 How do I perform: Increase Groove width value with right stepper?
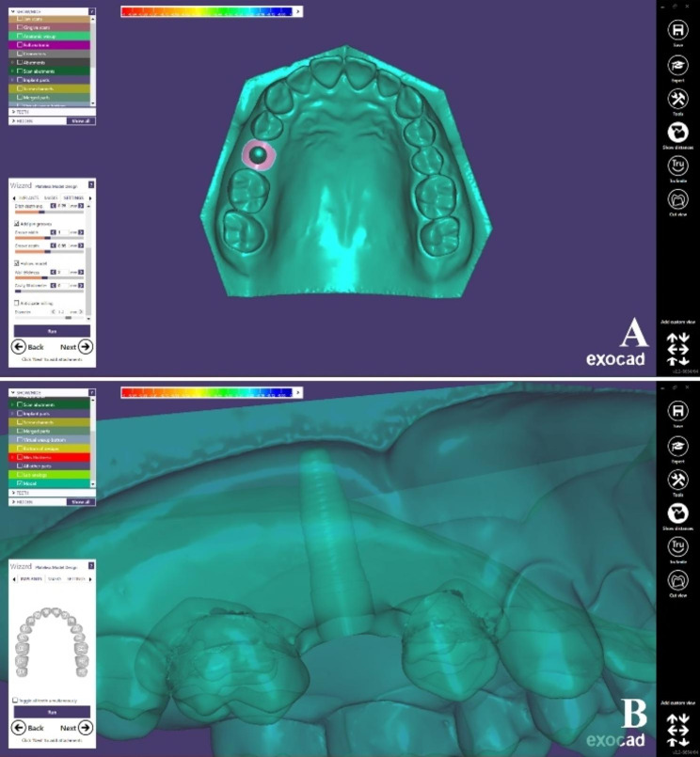pos(81,232)
